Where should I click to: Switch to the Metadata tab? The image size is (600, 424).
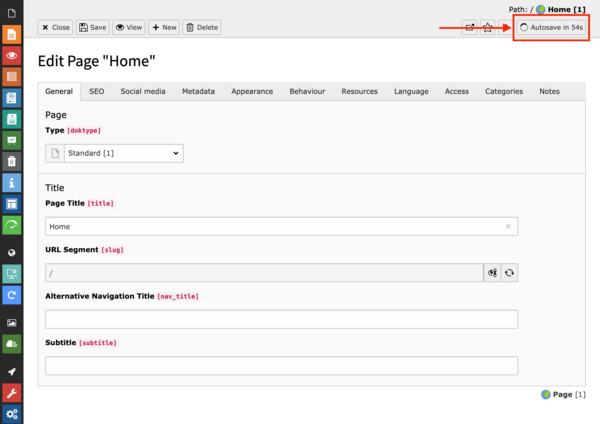198,91
